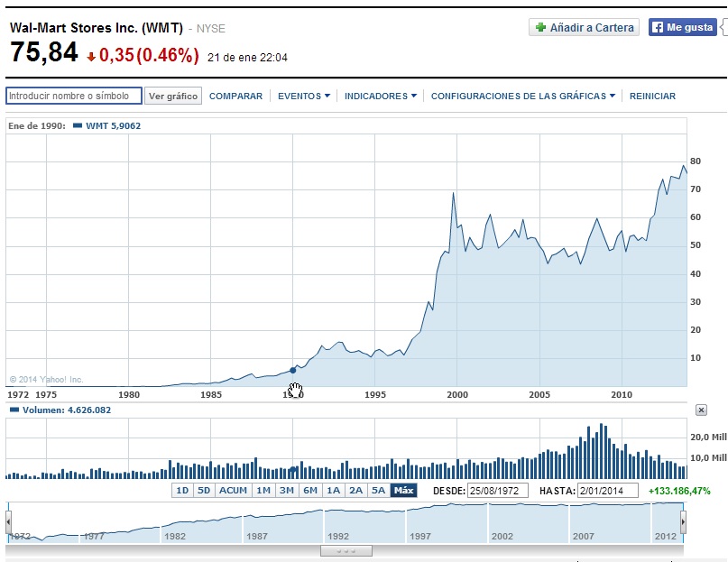This screenshot has height=562, width=728.
Task: Click the bottom scrollbar grip handle
Action: (346, 551)
